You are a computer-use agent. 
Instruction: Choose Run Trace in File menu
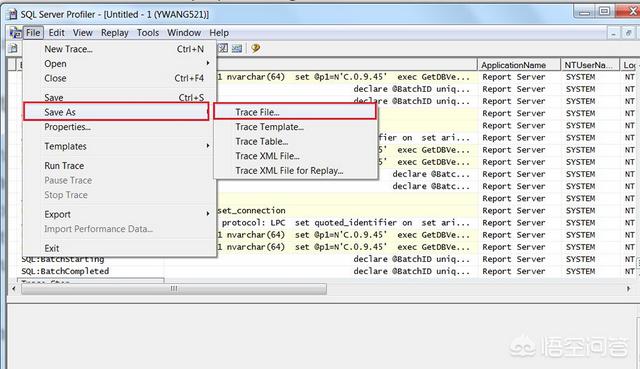[120, 166]
